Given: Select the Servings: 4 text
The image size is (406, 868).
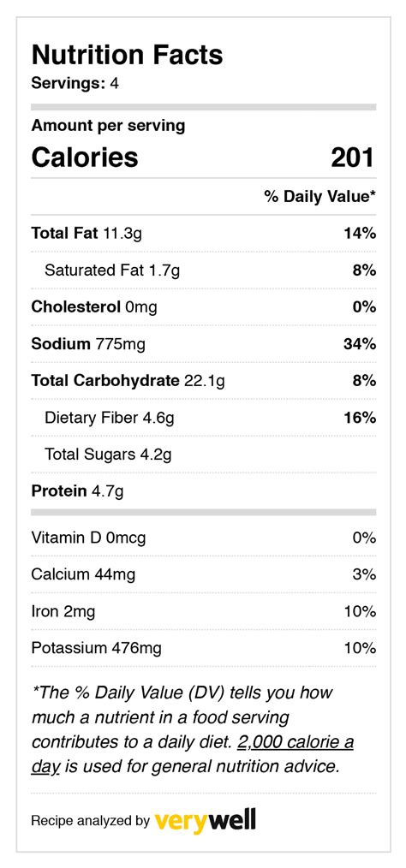Looking at the screenshot, I should coord(76,84).
